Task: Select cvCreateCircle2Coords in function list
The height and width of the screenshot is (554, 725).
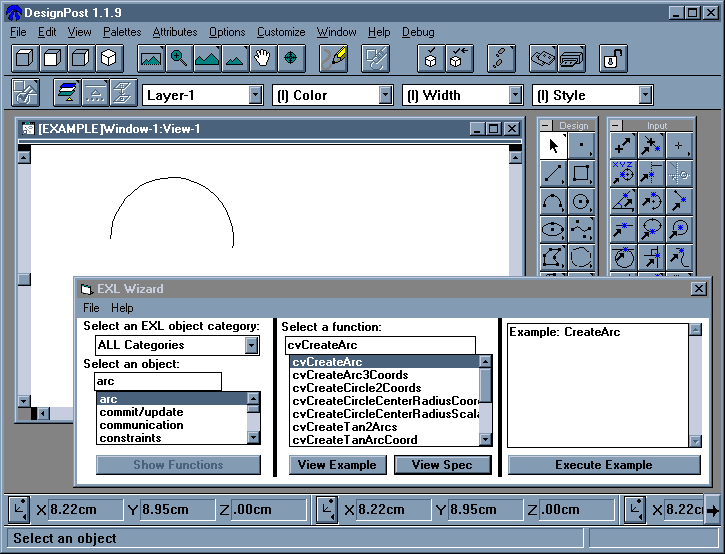Action: (x=356, y=388)
